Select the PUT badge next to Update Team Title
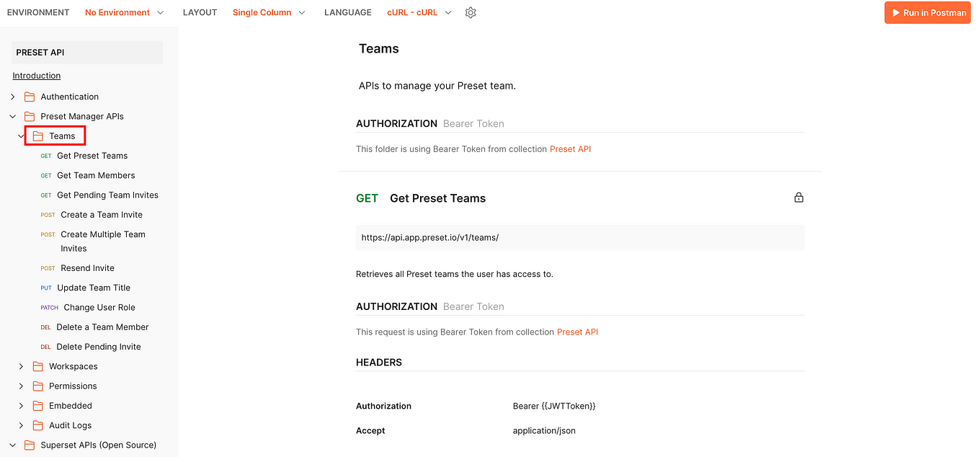The width and height of the screenshot is (980, 457). (46, 287)
